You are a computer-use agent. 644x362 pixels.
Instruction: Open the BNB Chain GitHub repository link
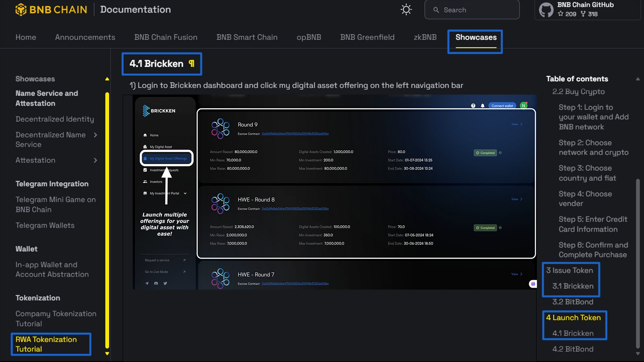pos(588,10)
